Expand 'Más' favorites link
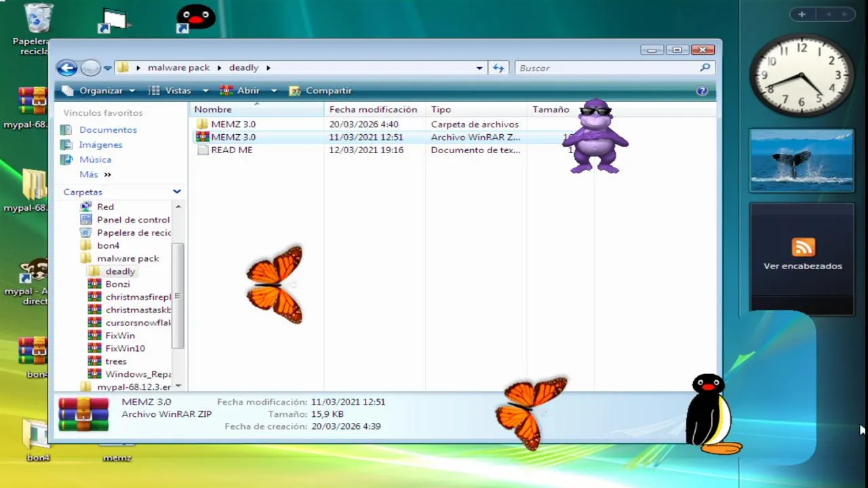Image resolution: width=868 pixels, height=488 pixels. click(x=95, y=174)
